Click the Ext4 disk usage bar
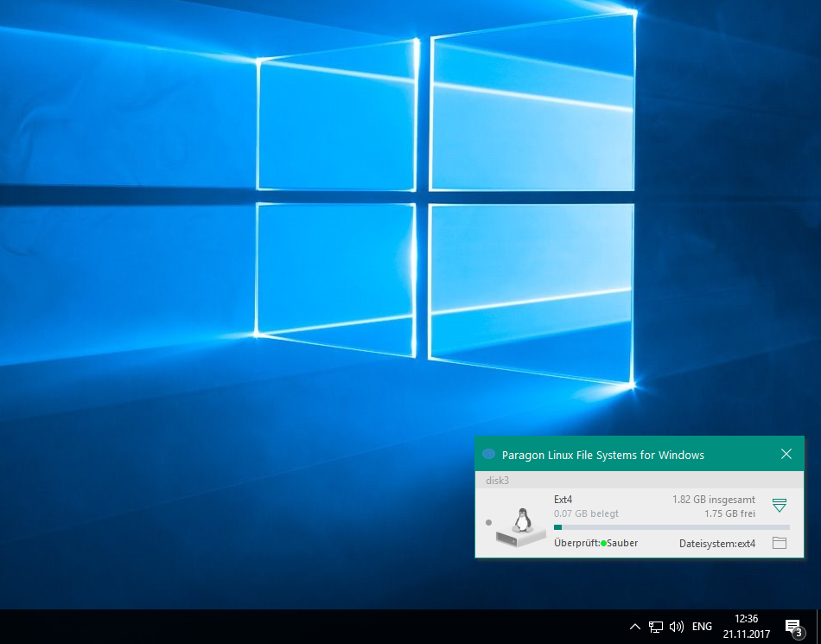Viewport: 821px width, 644px height. 671,527
